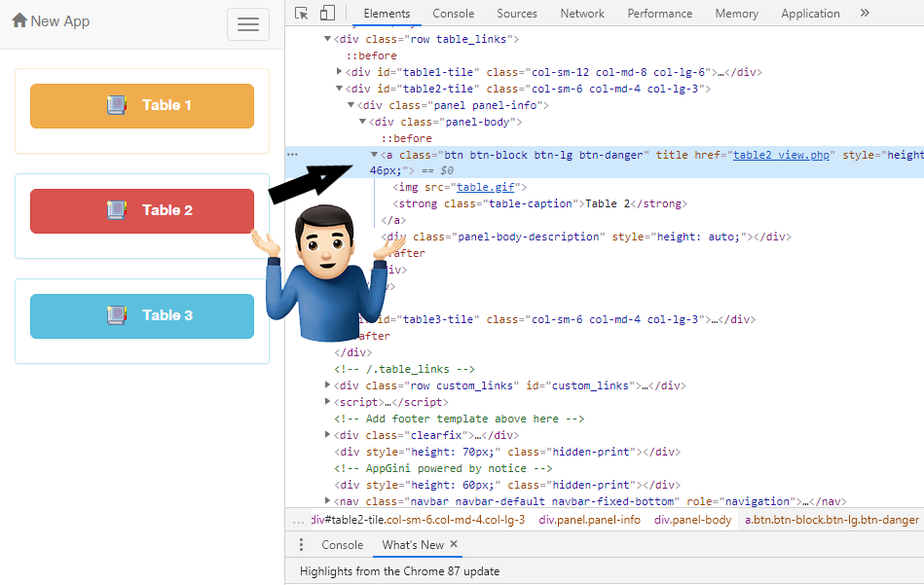The height and width of the screenshot is (585, 924).
Task: Open the Network tab
Action: tap(582, 14)
